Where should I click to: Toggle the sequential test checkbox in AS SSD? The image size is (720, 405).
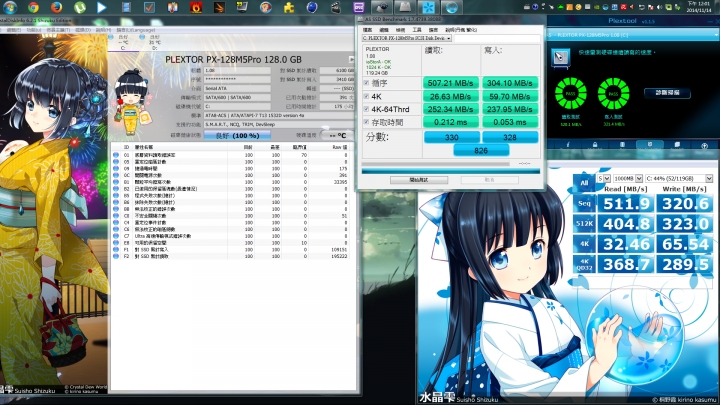(366, 83)
